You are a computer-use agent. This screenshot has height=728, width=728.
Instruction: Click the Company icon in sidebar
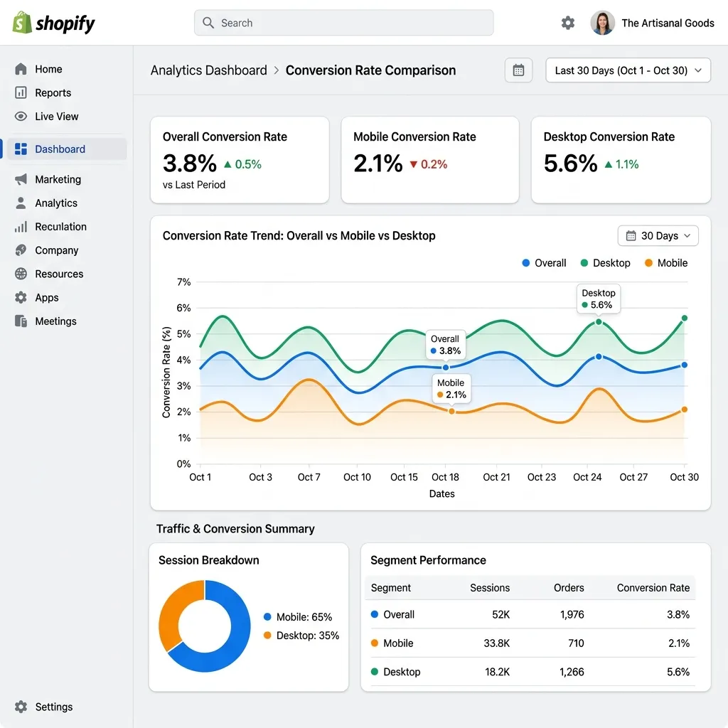[x=21, y=250]
